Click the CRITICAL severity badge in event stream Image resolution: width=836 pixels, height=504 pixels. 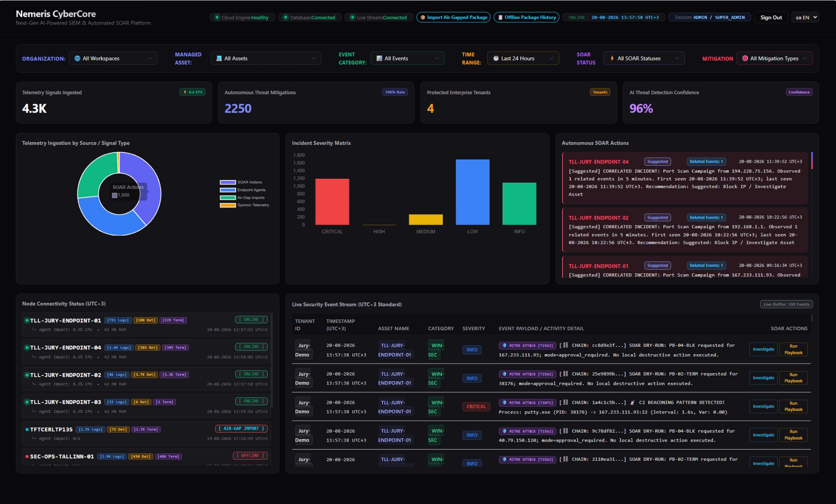pos(476,407)
